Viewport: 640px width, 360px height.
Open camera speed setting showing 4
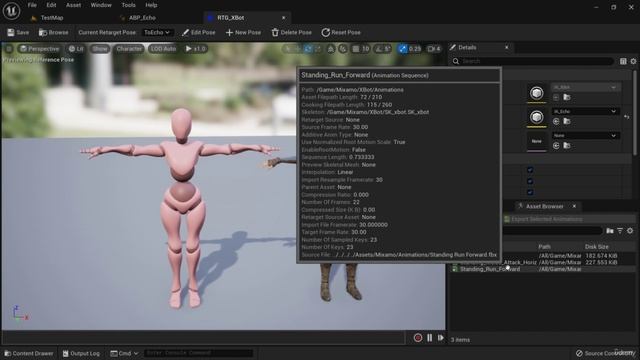pos(434,49)
